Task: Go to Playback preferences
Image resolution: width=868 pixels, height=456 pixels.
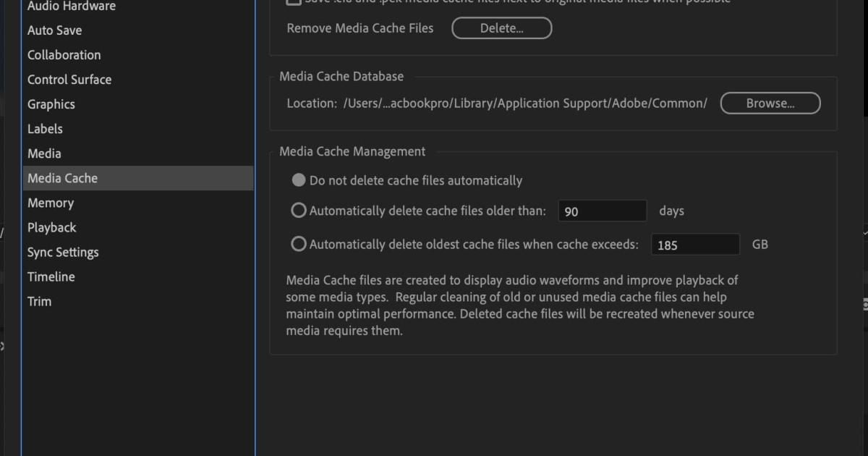Action: (x=51, y=227)
